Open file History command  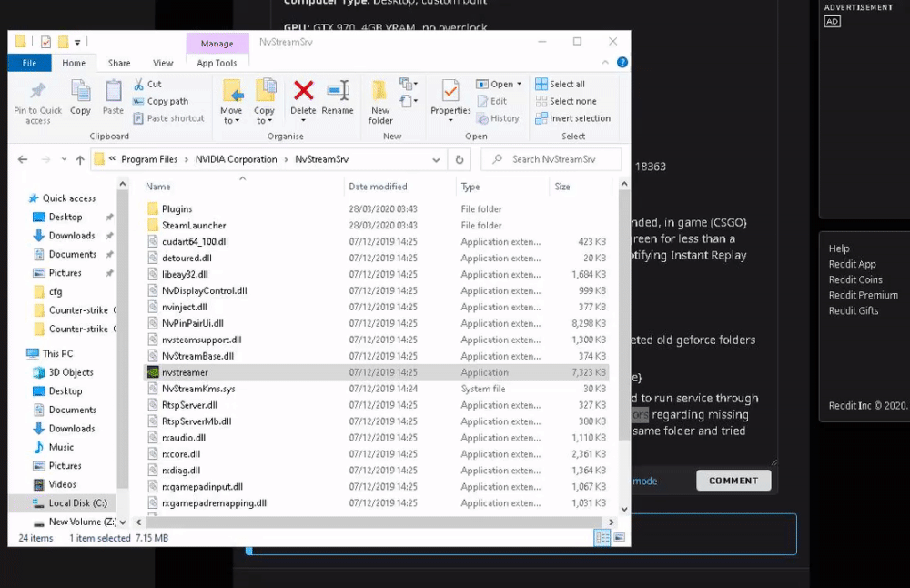point(498,118)
